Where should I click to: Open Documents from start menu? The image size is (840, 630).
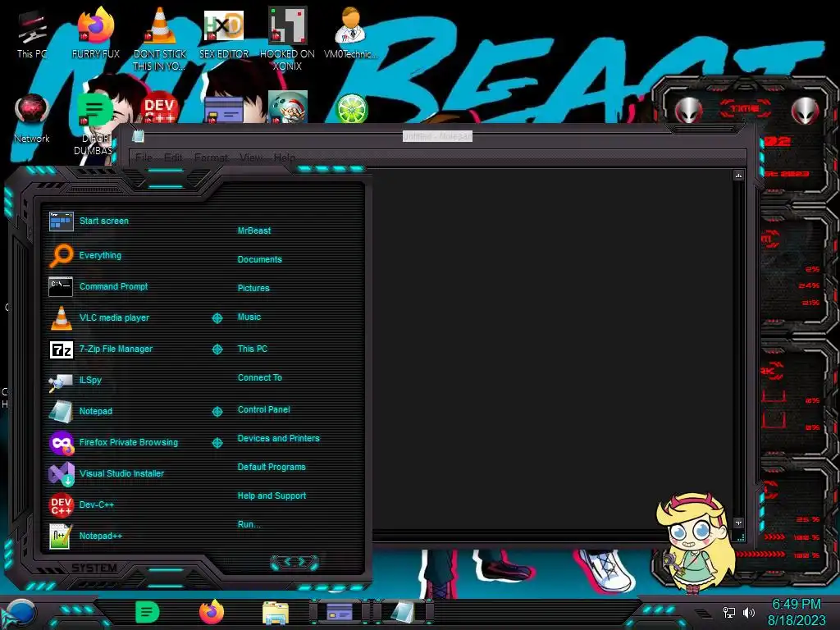(259, 259)
